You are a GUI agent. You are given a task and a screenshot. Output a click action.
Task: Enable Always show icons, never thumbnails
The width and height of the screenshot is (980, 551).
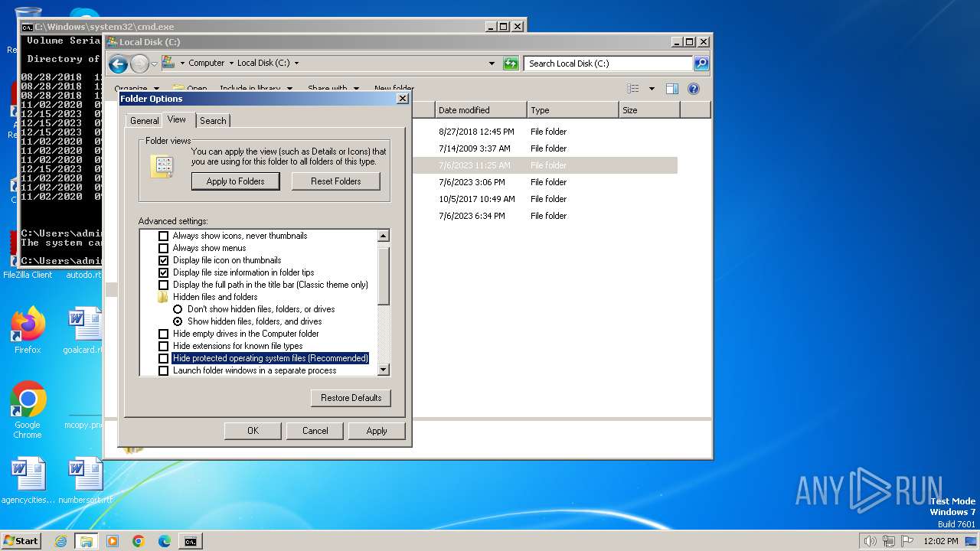[163, 236]
